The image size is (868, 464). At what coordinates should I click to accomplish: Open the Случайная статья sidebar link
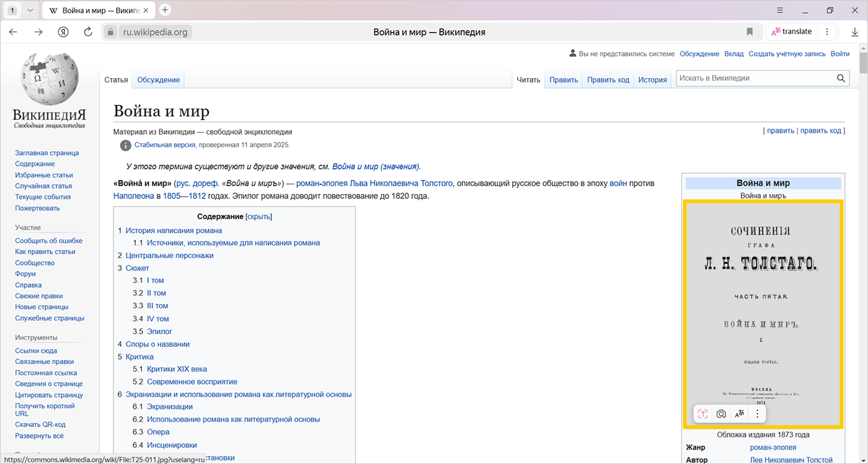pyautogui.click(x=43, y=186)
